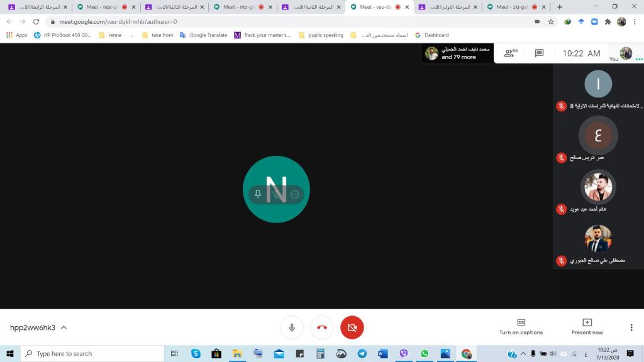Open the Google Translate bookmark
644x362 pixels.
tap(204, 35)
